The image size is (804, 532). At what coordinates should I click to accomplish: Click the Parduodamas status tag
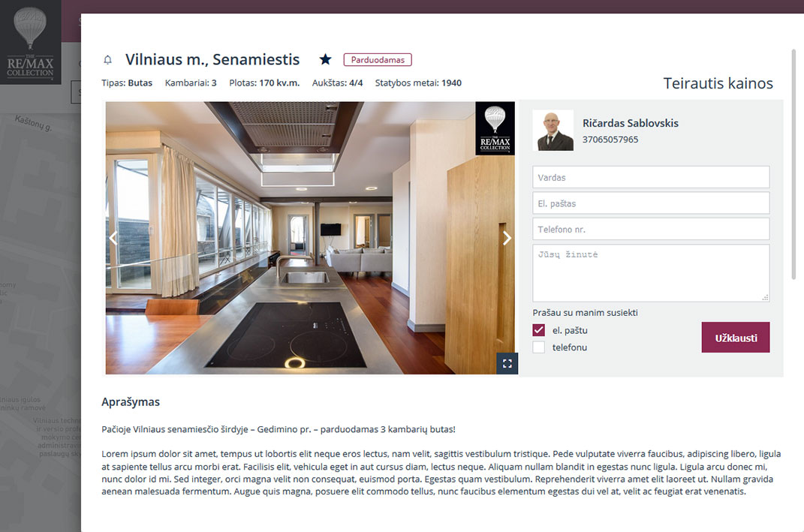[378, 60]
